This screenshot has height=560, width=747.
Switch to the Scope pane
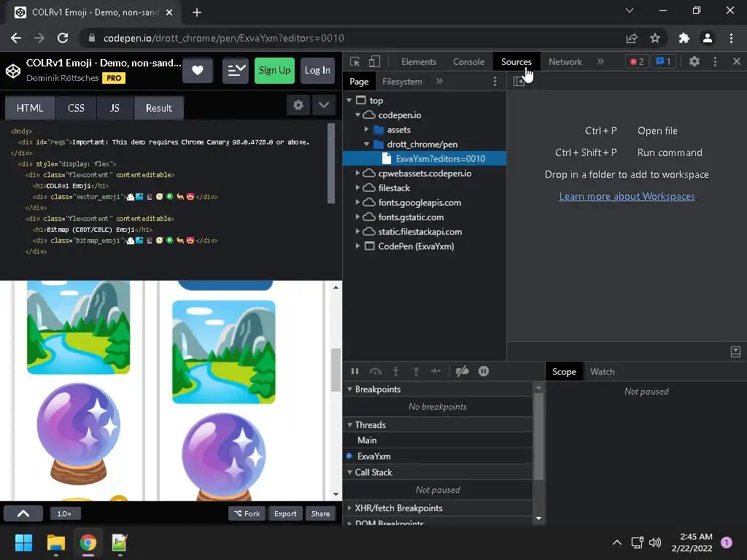point(564,372)
